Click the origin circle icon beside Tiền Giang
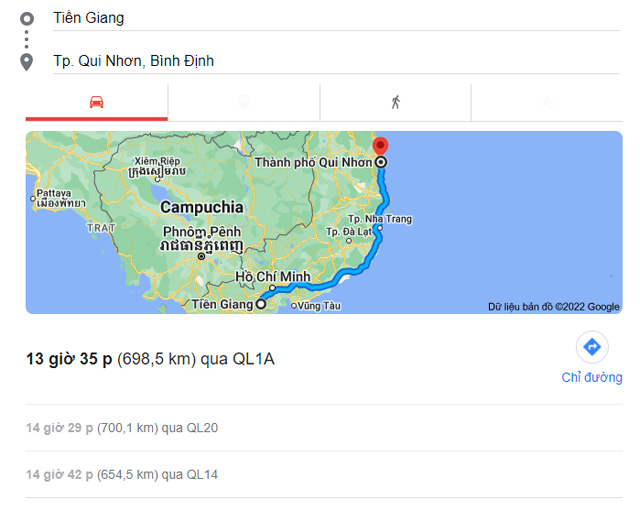Screen dimensions: 640x510 27,19
